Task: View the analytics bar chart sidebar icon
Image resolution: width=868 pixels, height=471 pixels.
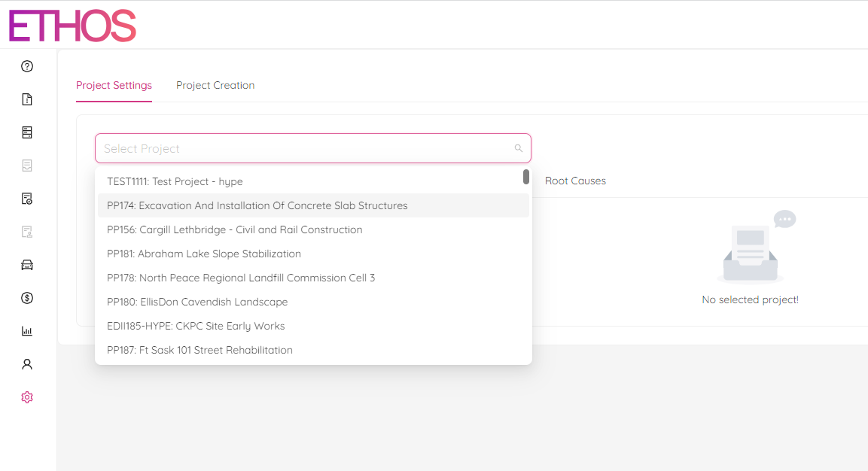Action: coord(27,330)
